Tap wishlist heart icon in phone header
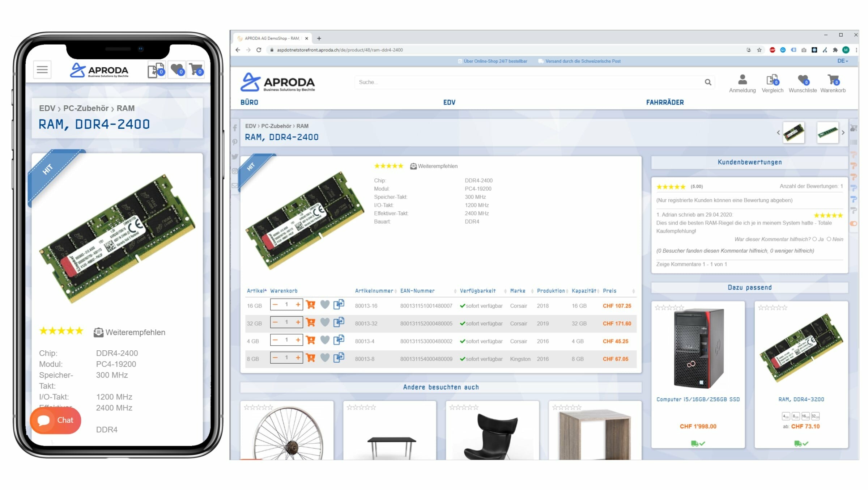The height and width of the screenshot is (490, 868). point(177,69)
